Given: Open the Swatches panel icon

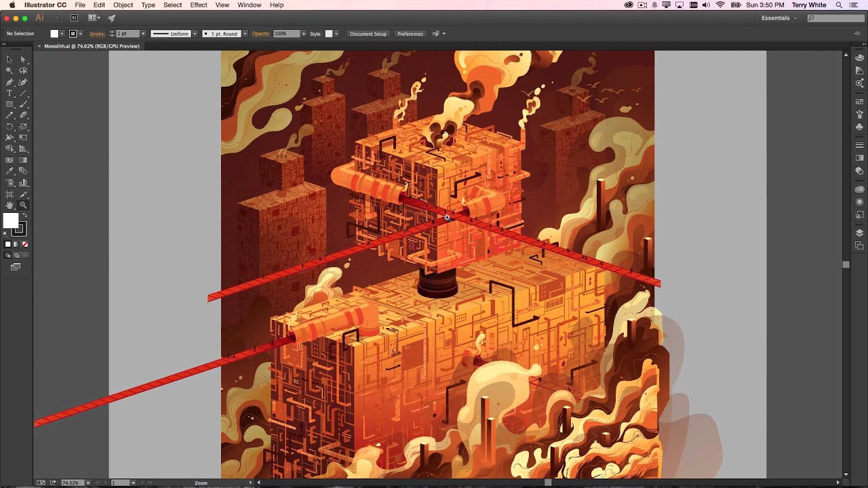Looking at the screenshot, I should tap(859, 102).
